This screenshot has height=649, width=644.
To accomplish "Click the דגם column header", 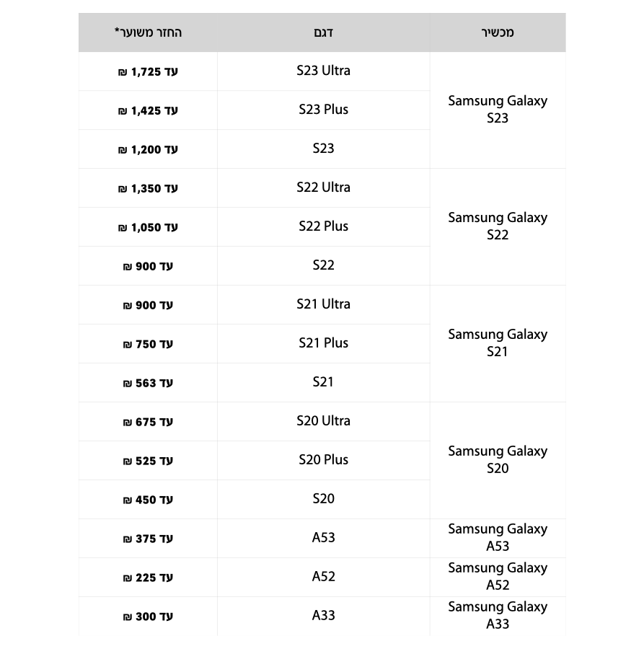I will [x=323, y=32].
